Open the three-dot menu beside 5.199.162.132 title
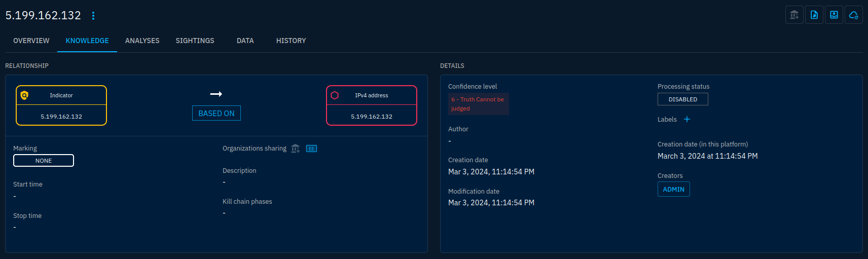This screenshot has height=259, width=868. click(x=93, y=16)
